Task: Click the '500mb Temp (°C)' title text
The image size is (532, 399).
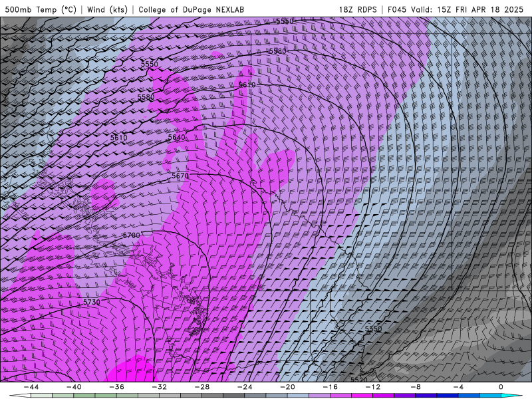Action: [41, 9]
